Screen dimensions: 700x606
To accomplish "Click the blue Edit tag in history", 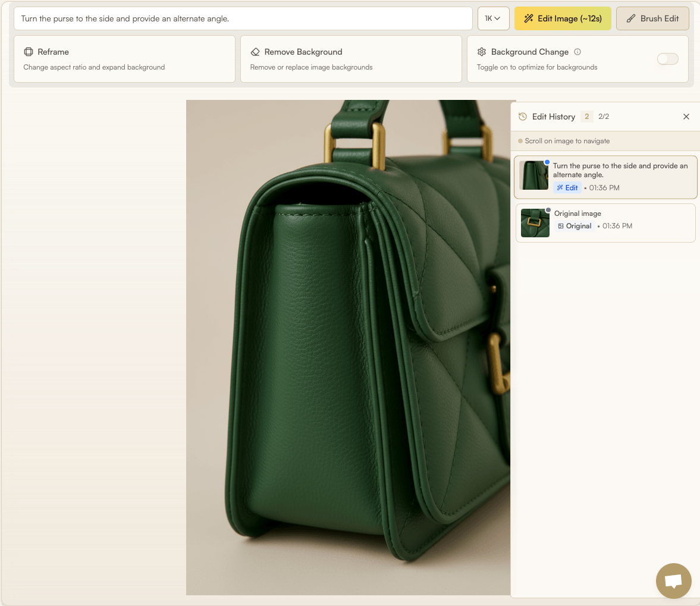I will (567, 188).
